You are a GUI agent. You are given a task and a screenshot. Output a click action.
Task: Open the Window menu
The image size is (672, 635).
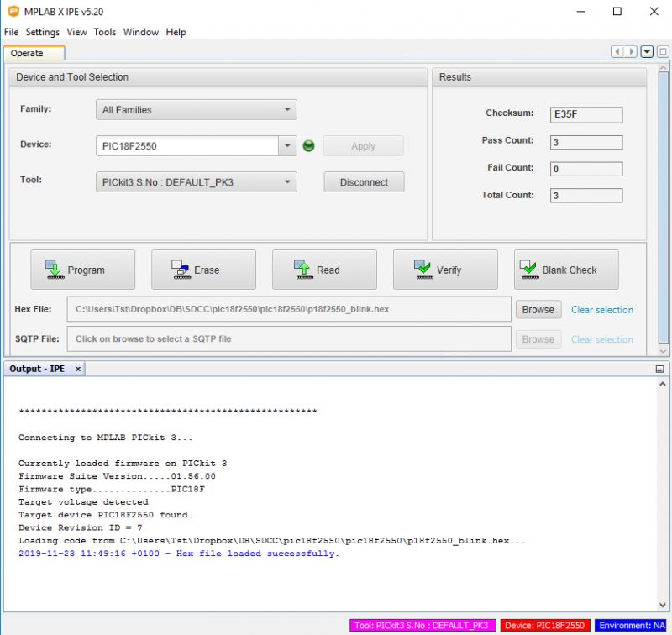[x=141, y=32]
